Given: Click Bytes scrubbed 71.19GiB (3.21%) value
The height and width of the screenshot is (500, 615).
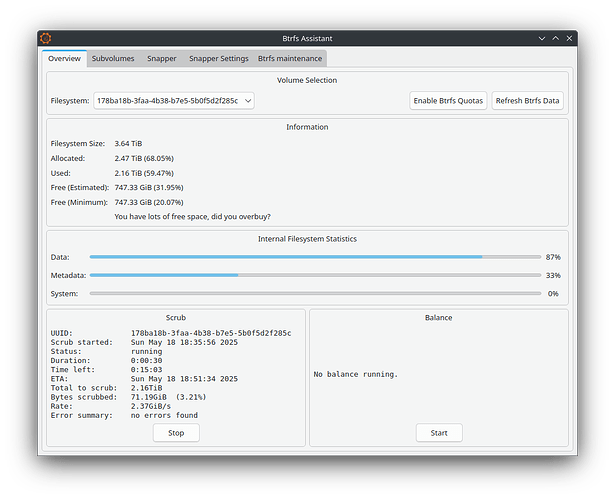Looking at the screenshot, I should tap(168, 397).
